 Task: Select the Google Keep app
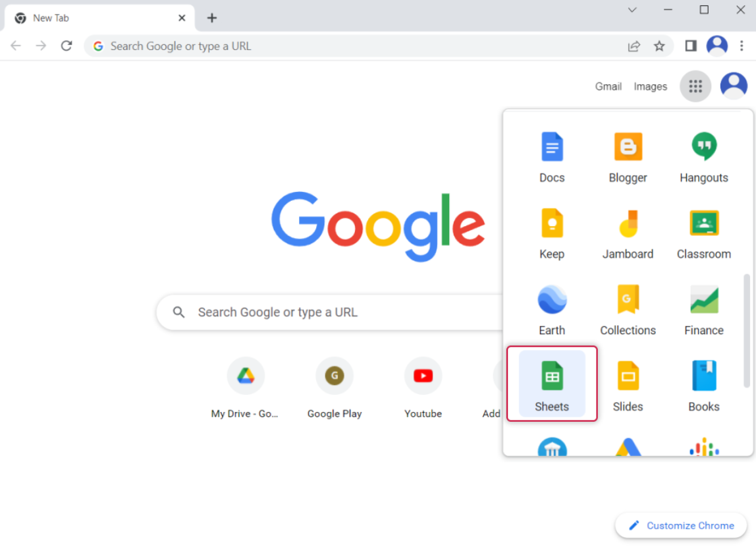552,233
